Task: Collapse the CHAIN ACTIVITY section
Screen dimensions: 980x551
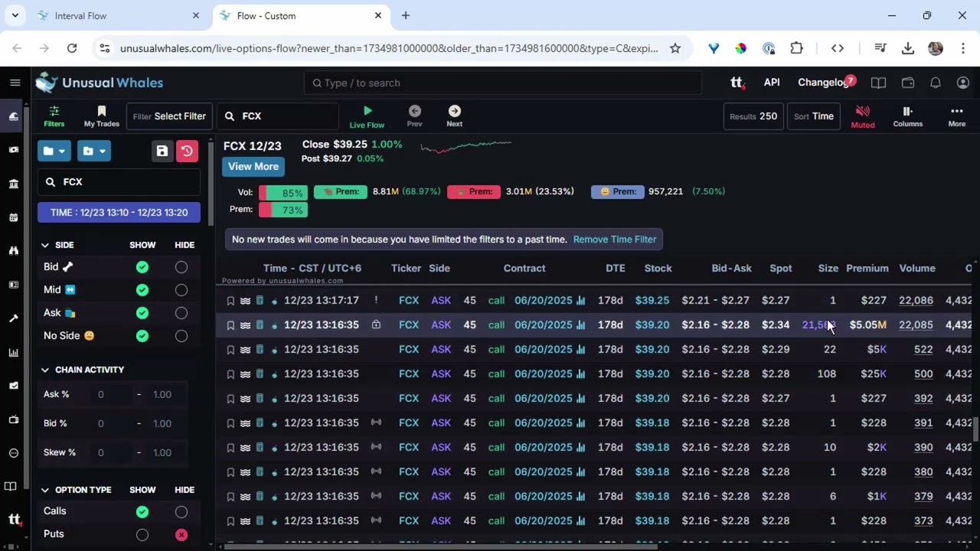Action: (x=45, y=370)
